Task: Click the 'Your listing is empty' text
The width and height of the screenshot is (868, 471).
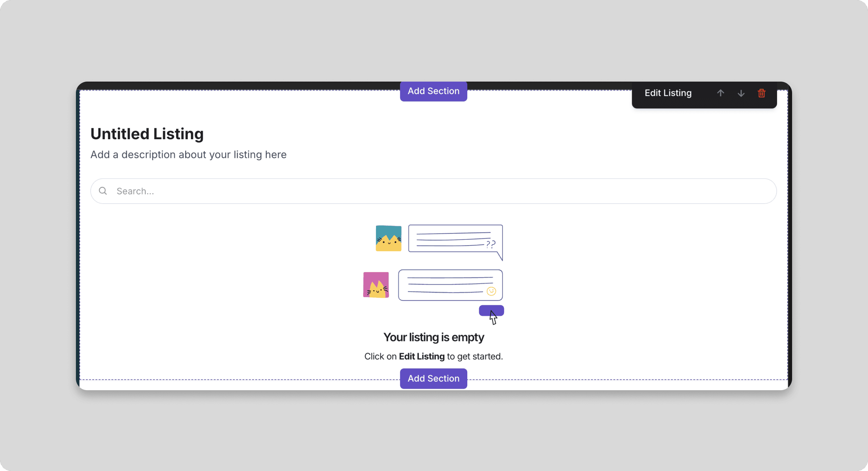Action: click(x=433, y=337)
